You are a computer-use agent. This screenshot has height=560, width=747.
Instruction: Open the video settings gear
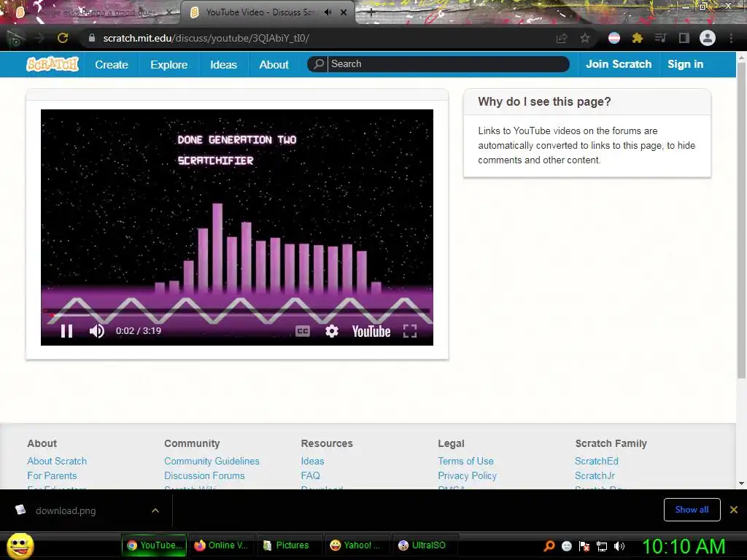click(332, 331)
